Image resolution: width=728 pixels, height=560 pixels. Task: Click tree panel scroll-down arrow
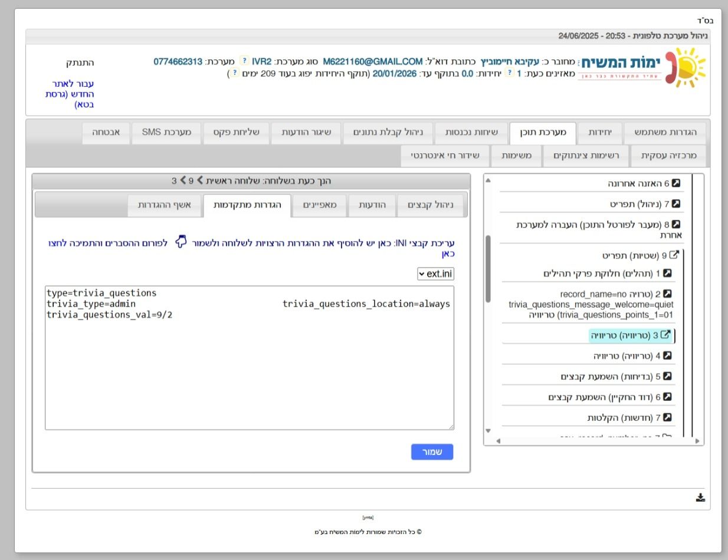point(488,430)
